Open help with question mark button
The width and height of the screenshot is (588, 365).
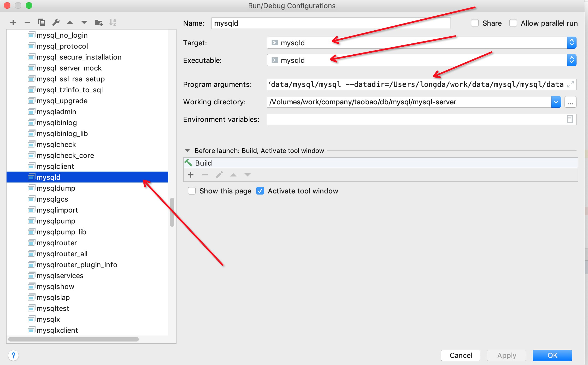[13, 355]
